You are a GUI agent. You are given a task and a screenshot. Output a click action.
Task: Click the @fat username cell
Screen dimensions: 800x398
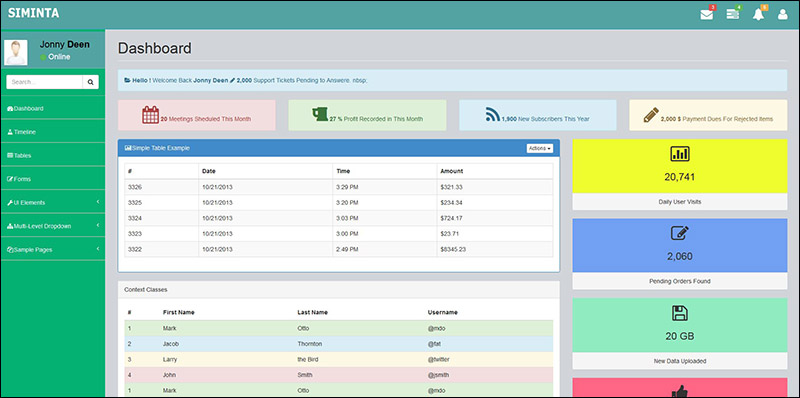point(434,344)
